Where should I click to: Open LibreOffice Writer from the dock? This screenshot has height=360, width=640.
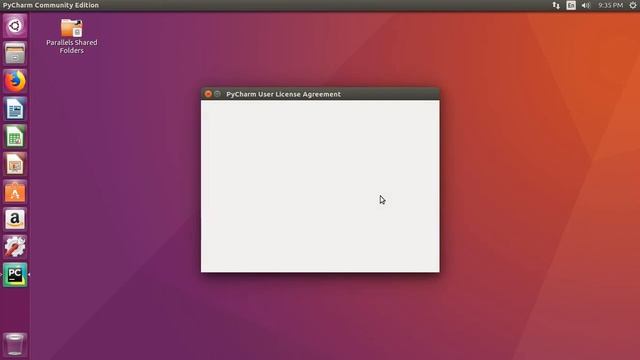[15, 109]
